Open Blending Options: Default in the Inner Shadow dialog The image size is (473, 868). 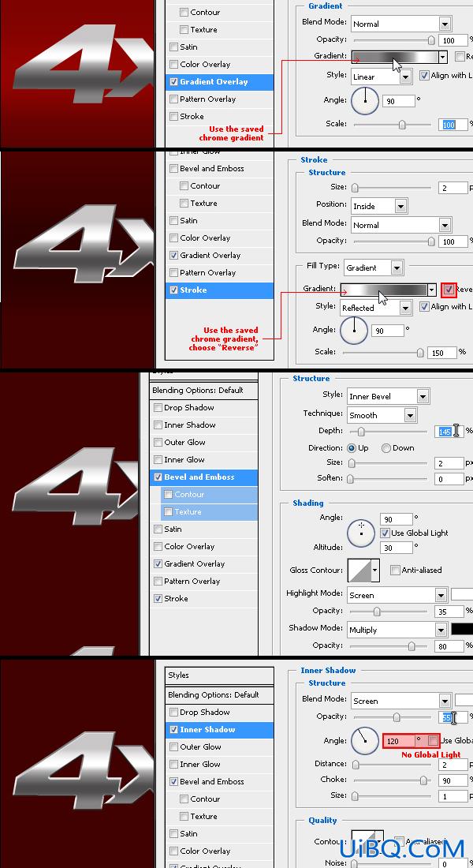click(x=220, y=694)
